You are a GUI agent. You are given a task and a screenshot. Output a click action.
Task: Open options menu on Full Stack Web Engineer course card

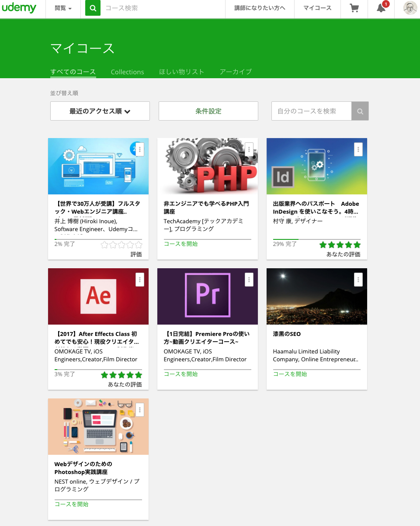[139, 149]
